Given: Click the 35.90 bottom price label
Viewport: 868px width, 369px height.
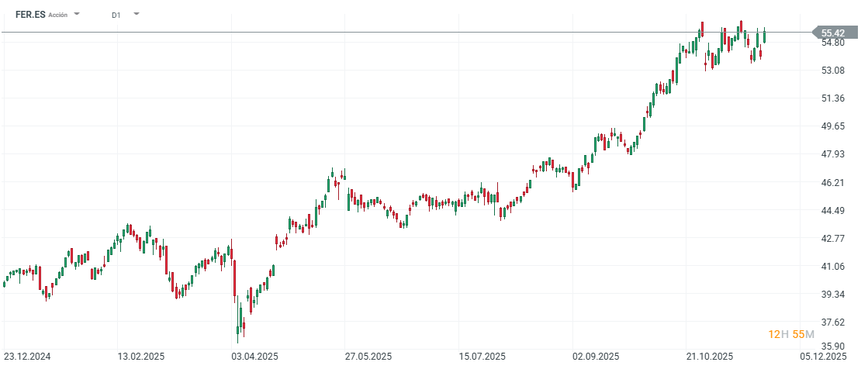Looking at the screenshot, I should click(833, 347).
